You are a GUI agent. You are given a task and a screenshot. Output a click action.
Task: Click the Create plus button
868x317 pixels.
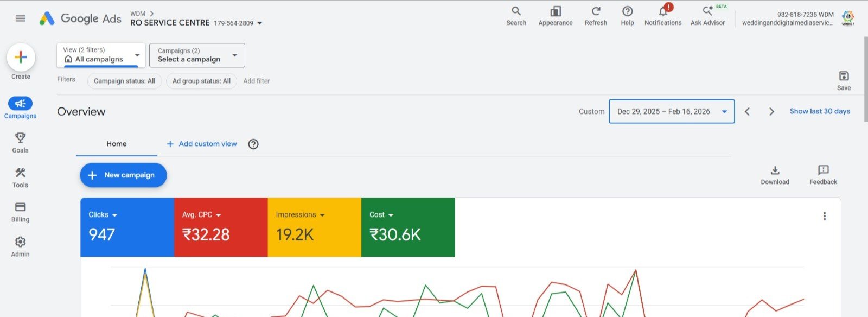[21, 57]
